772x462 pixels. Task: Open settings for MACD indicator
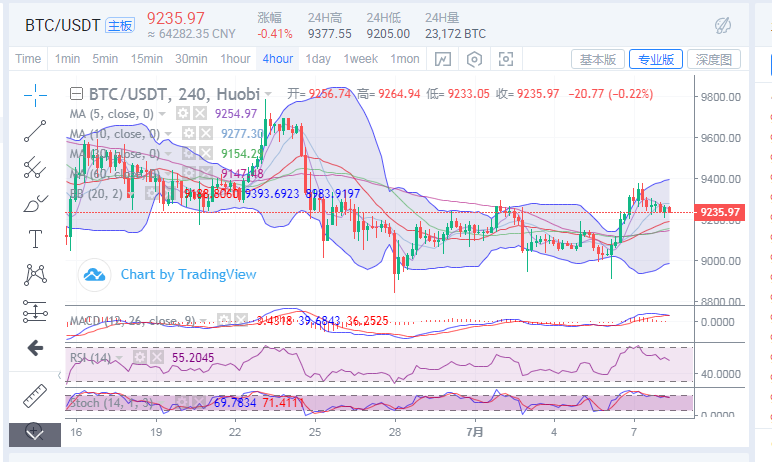pyautogui.click(x=224, y=321)
